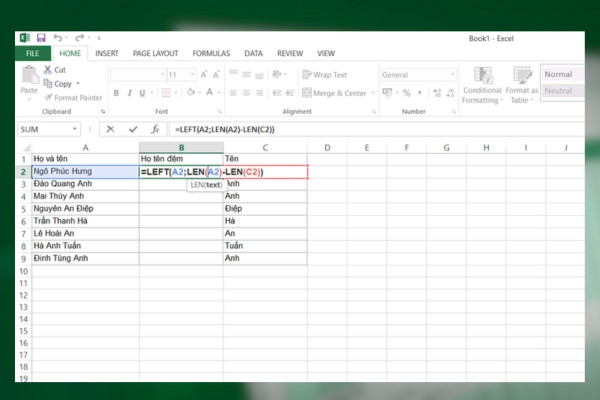Click the Redo arrow icon
Image resolution: width=600 pixels, height=400 pixels.
tap(80, 38)
